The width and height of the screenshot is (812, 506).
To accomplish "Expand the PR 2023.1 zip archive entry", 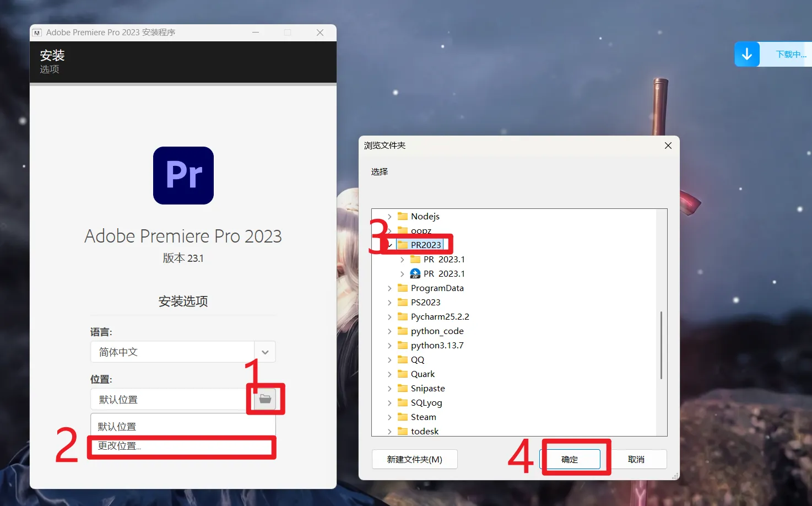I will [402, 273].
